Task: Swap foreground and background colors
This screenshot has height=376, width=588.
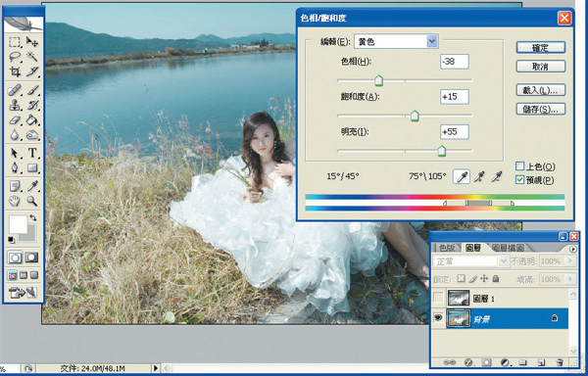Action: (33, 218)
